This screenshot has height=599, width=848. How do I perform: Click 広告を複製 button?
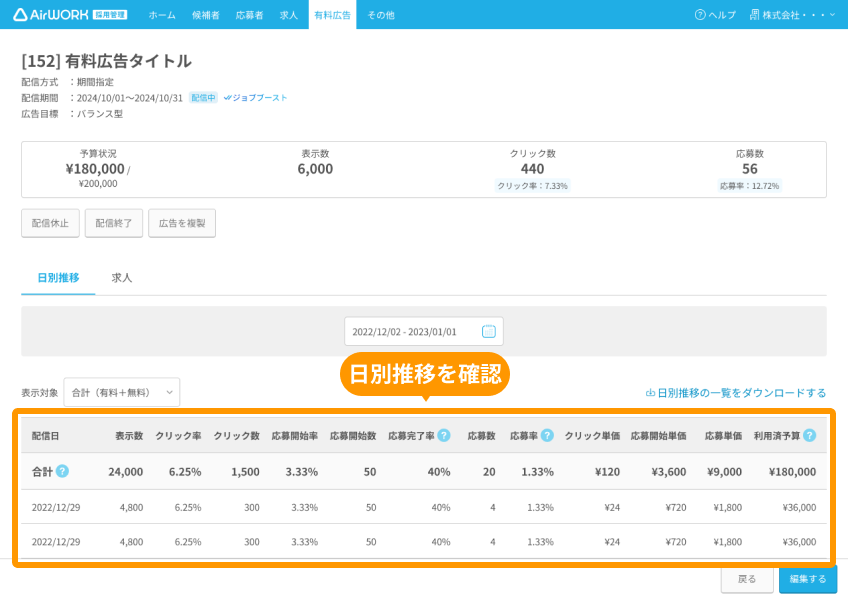[182, 223]
